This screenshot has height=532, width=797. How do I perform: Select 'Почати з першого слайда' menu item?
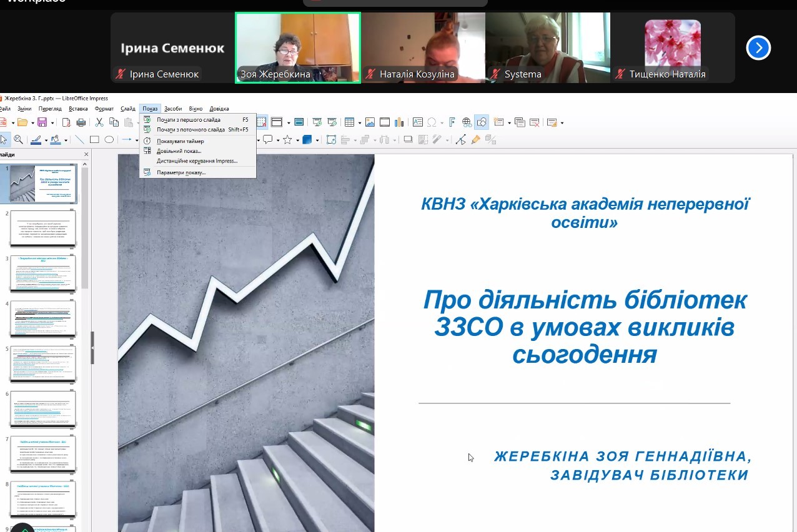tap(188, 120)
